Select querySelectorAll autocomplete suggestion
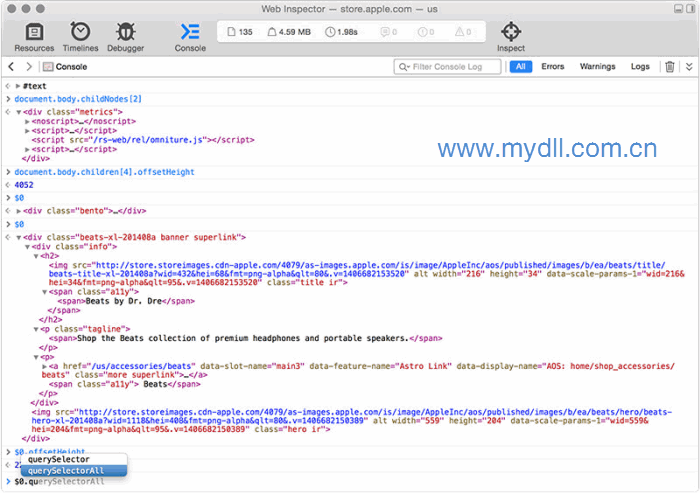Screen dimensions: 700x493 (74, 471)
